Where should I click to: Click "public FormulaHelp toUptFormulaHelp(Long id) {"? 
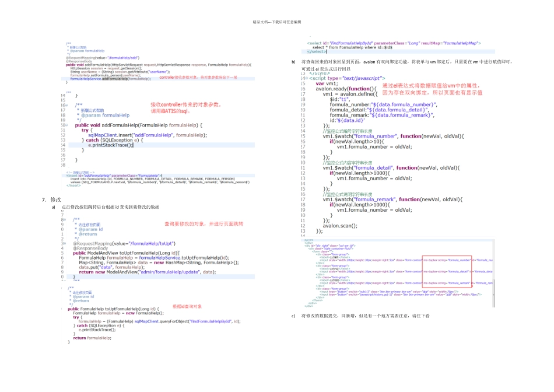coord(113,309)
